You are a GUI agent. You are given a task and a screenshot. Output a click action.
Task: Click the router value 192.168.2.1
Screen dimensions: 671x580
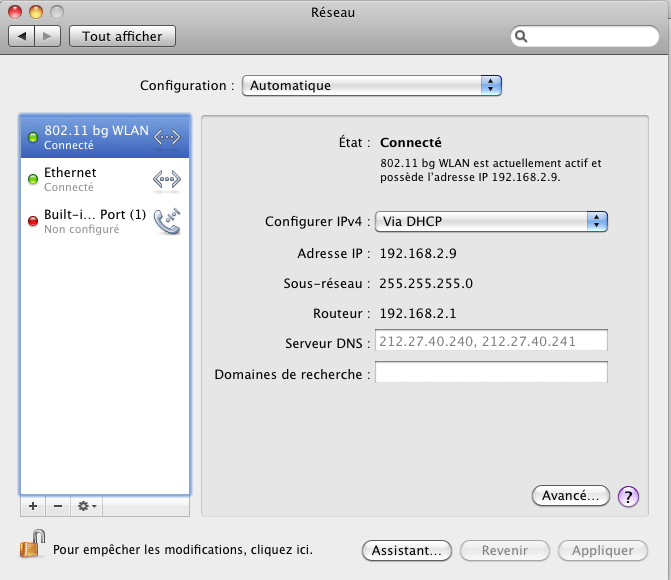click(x=418, y=313)
